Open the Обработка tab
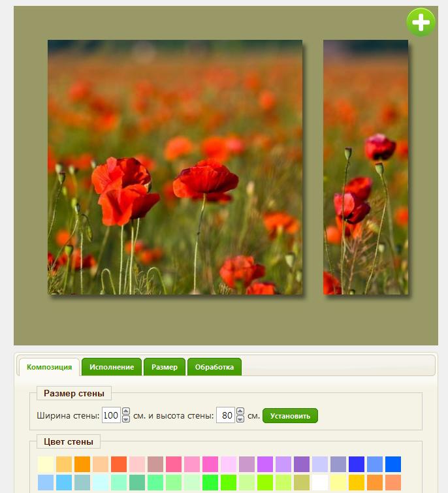Image resolution: width=448 pixels, height=493 pixels. click(214, 367)
